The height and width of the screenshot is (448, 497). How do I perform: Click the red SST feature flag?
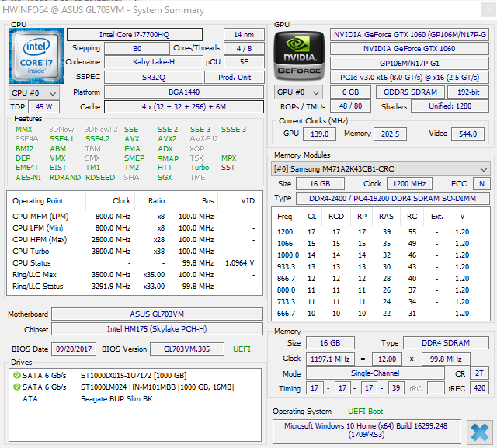click(228, 168)
